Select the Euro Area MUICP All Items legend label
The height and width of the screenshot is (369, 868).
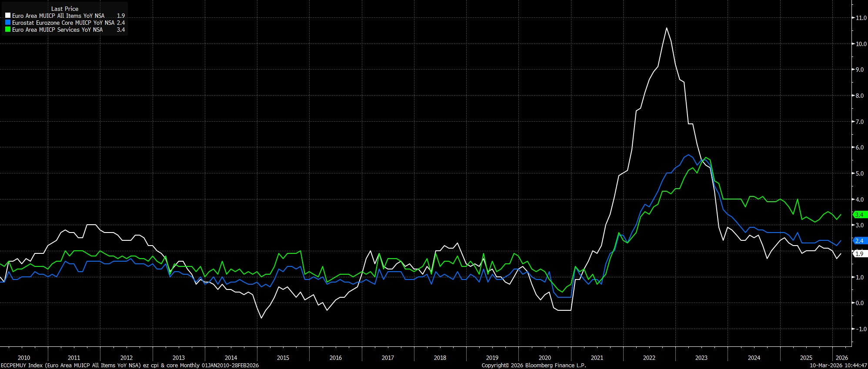[58, 16]
